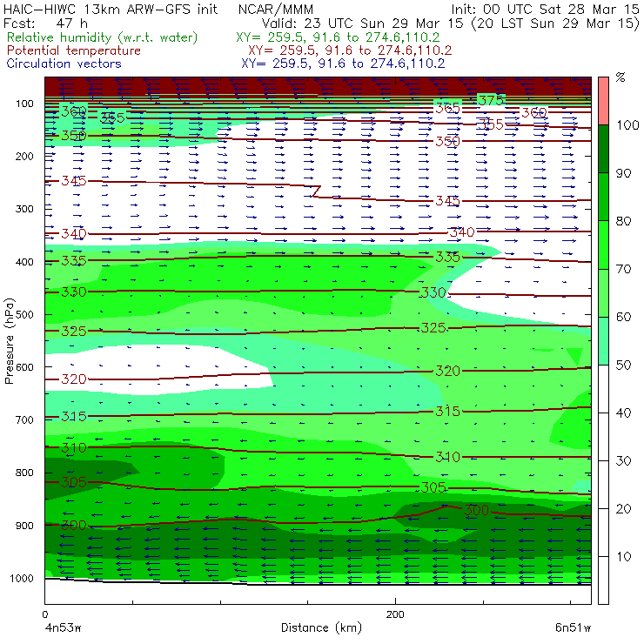Viewport: 644px width, 644px height.
Task: Click the 6n51w end coordinate label
Action: tap(573, 627)
